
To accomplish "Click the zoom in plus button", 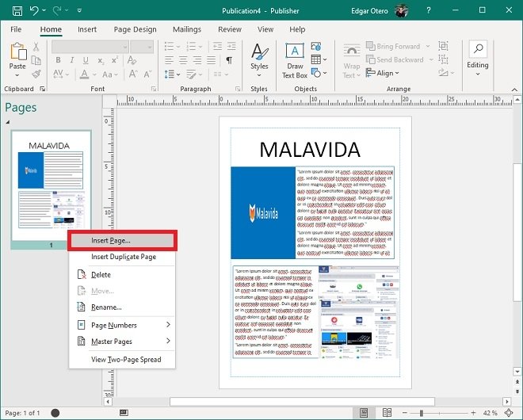I will (473, 413).
